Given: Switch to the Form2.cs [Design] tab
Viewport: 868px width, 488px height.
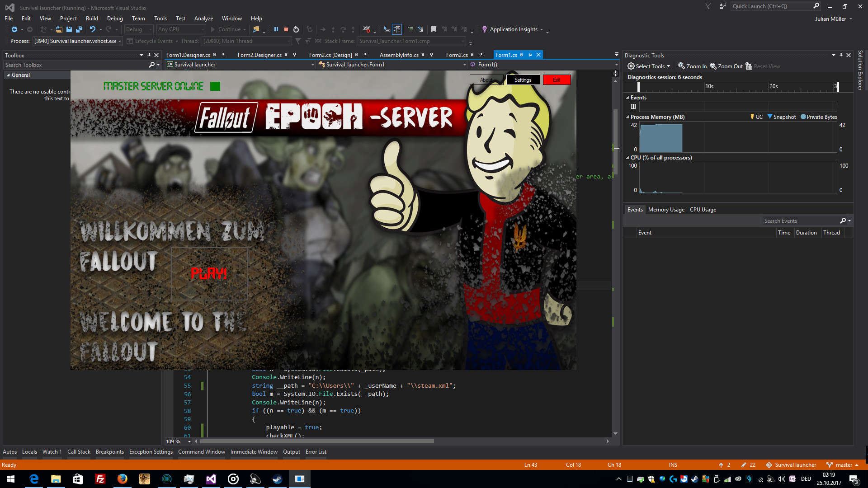Looking at the screenshot, I should point(330,55).
